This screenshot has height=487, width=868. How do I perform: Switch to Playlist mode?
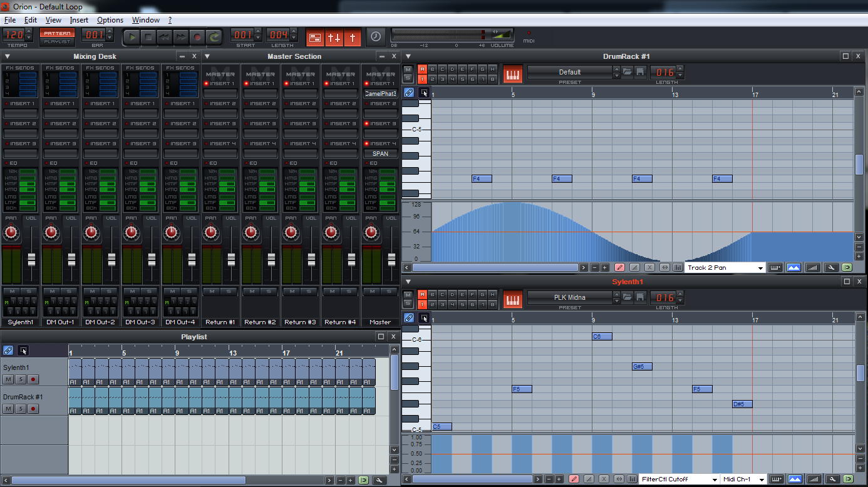click(57, 42)
